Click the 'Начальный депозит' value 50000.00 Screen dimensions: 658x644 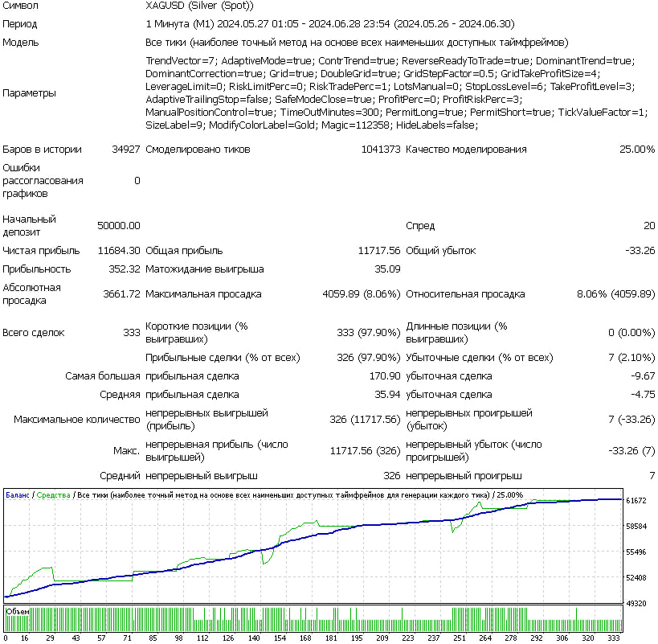118,225
